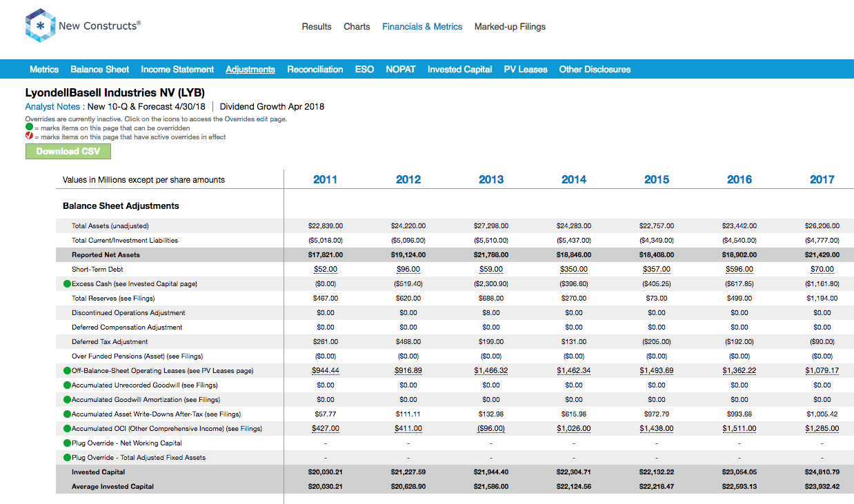Screen dimensions: 854x504
Task: Click green dot beside Plug Override Net Working Capital
Action: point(67,443)
